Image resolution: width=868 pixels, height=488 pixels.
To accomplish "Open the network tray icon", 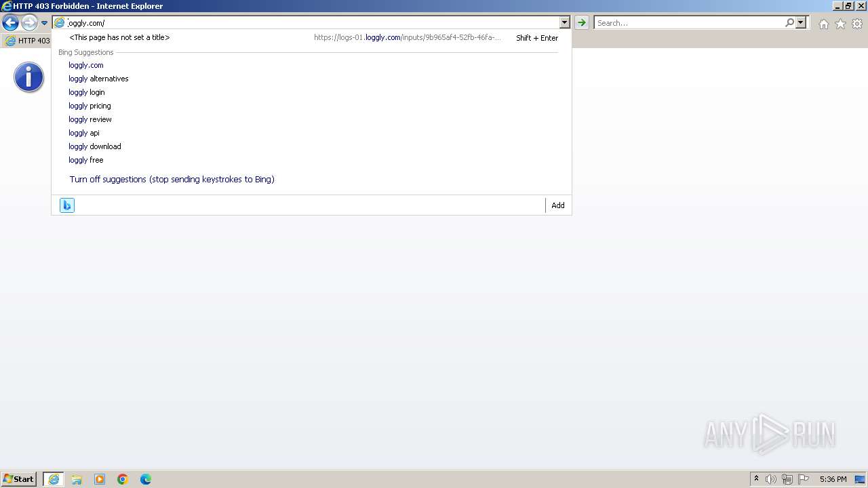I will pyautogui.click(x=787, y=479).
